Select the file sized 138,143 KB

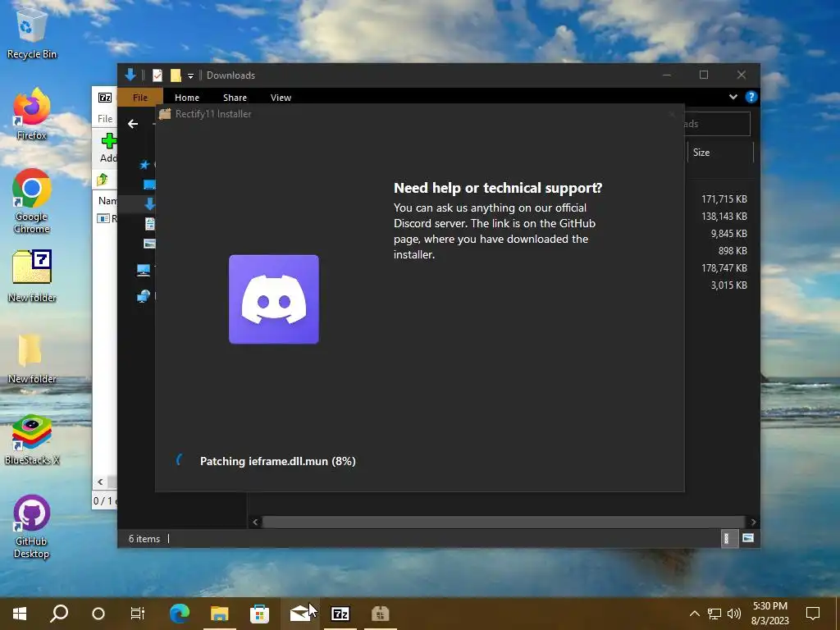point(724,217)
